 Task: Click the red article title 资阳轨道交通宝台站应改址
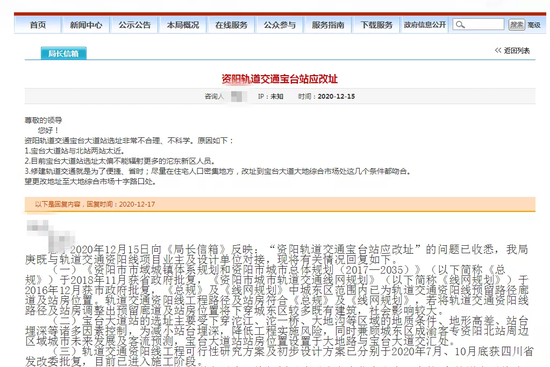pyautogui.click(x=280, y=79)
